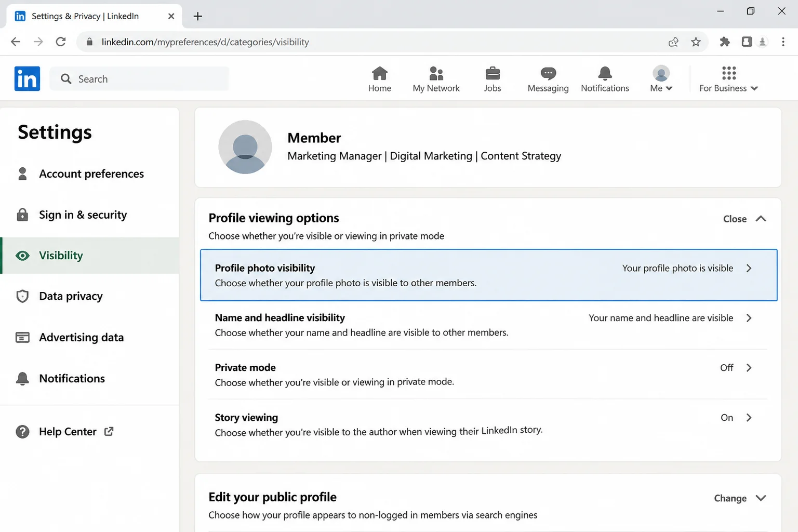Click the Change label for public profile
The image size is (798, 532).
[730, 498]
